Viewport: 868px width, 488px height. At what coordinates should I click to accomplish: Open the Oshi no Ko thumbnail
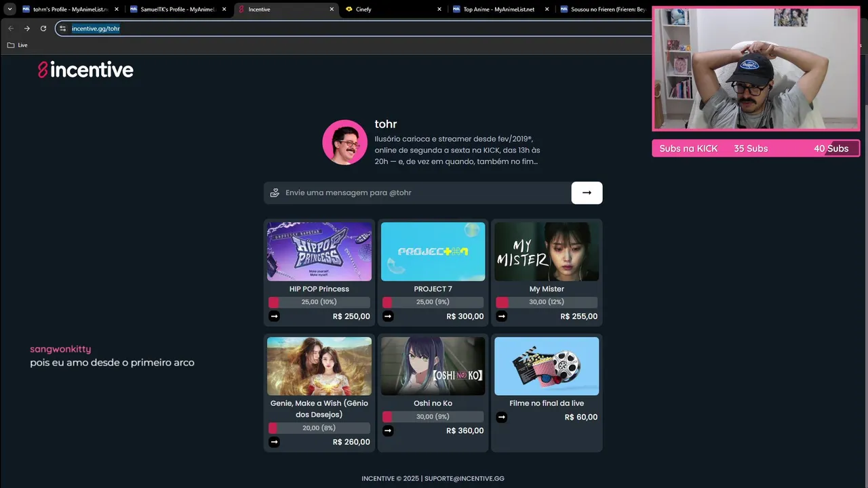pyautogui.click(x=433, y=366)
